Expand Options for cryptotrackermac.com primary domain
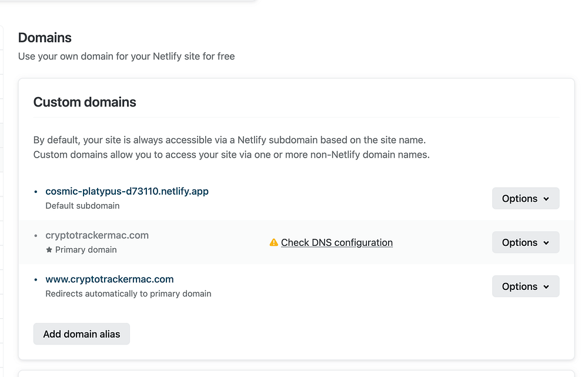588x377 pixels. 525,242
